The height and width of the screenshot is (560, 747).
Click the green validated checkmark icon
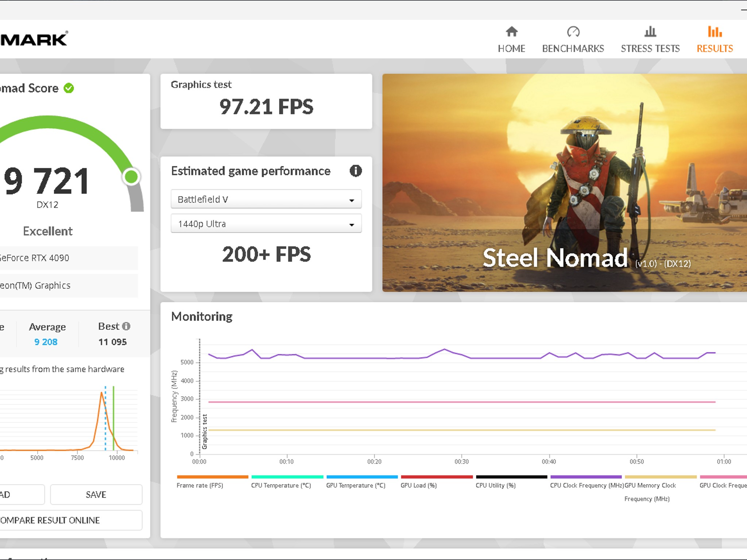(69, 88)
